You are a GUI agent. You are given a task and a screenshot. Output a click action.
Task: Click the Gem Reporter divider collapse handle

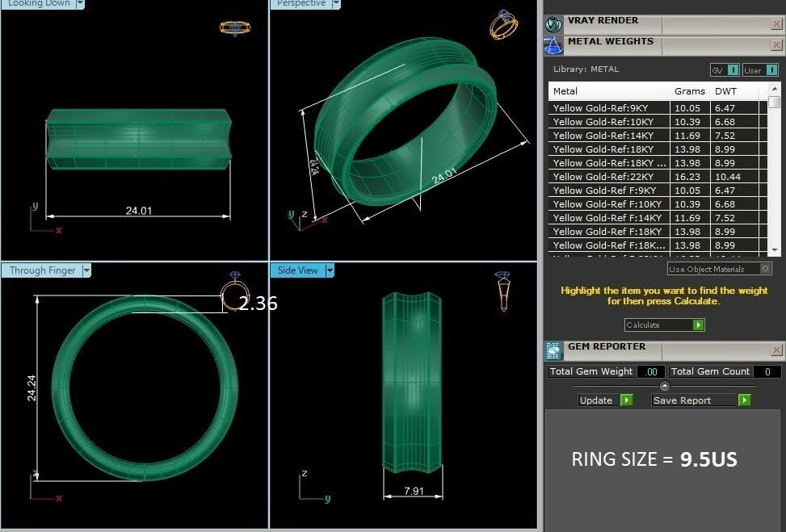pos(665,386)
